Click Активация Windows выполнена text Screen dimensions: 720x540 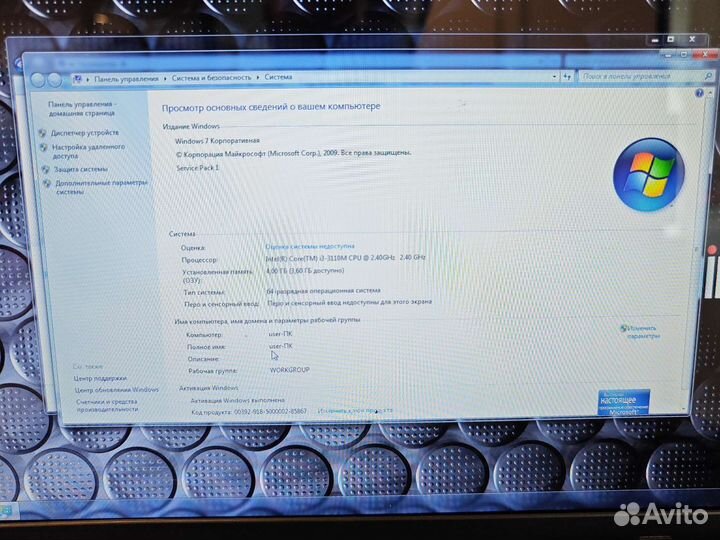coord(237,400)
